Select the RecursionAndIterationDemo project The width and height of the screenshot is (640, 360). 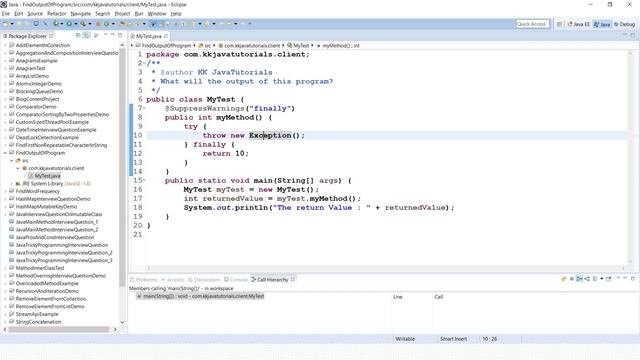(47, 291)
